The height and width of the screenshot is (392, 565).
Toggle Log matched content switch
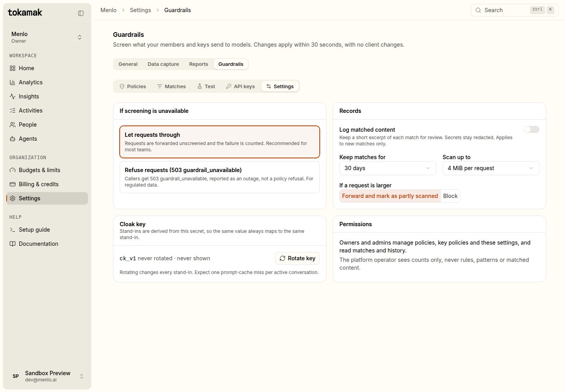click(x=532, y=129)
